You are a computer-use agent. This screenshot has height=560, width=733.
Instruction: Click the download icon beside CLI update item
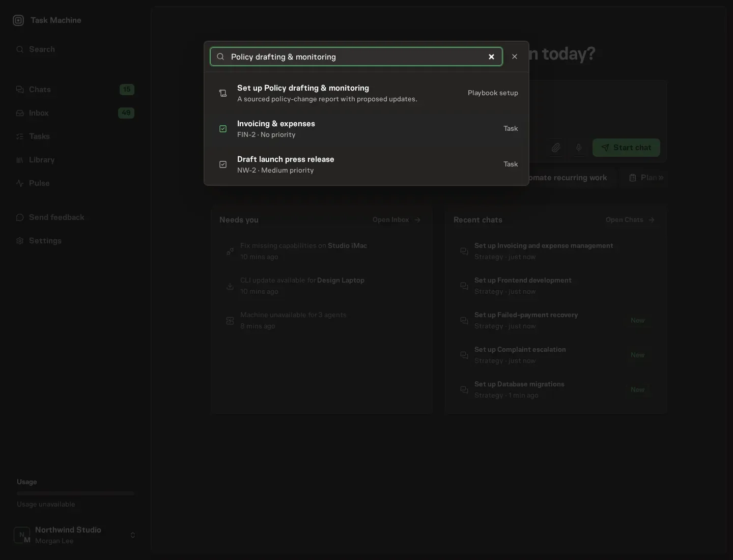click(230, 286)
